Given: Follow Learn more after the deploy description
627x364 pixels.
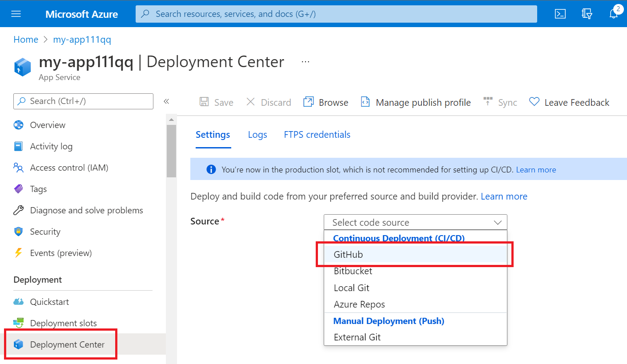Looking at the screenshot, I should [504, 196].
